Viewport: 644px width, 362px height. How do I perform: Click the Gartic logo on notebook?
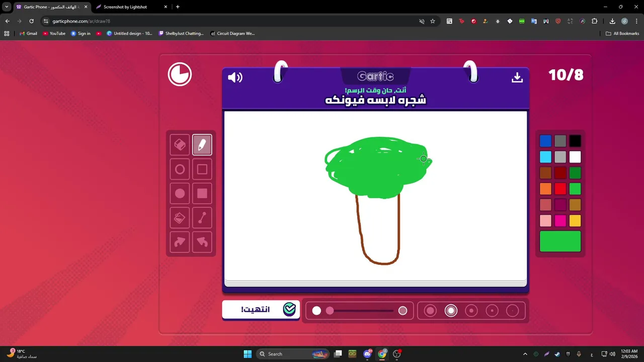(375, 76)
